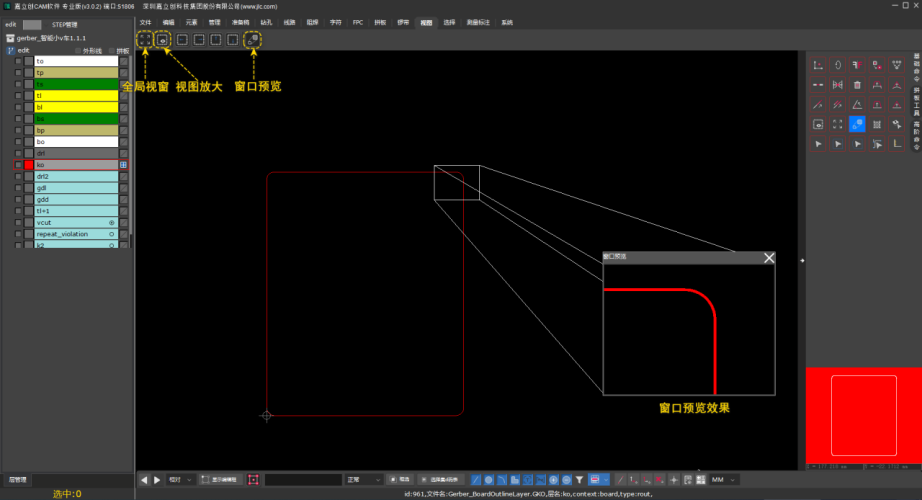Close the 窗口预览 preview window
The image size is (922, 500).
769,258
